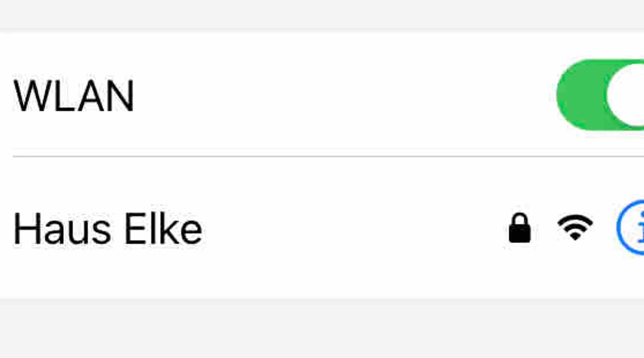
Task: Click the top arc of the Wi-Fi icon
Action: (575, 218)
